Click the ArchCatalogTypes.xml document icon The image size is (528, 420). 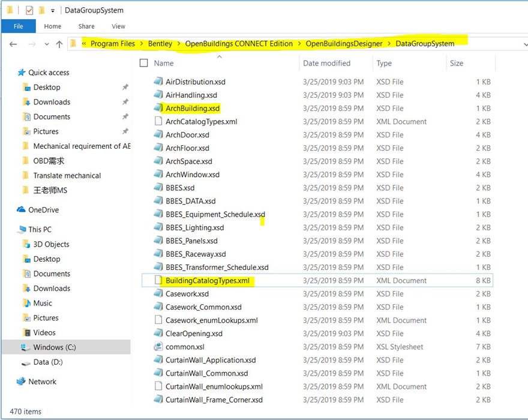(158, 121)
